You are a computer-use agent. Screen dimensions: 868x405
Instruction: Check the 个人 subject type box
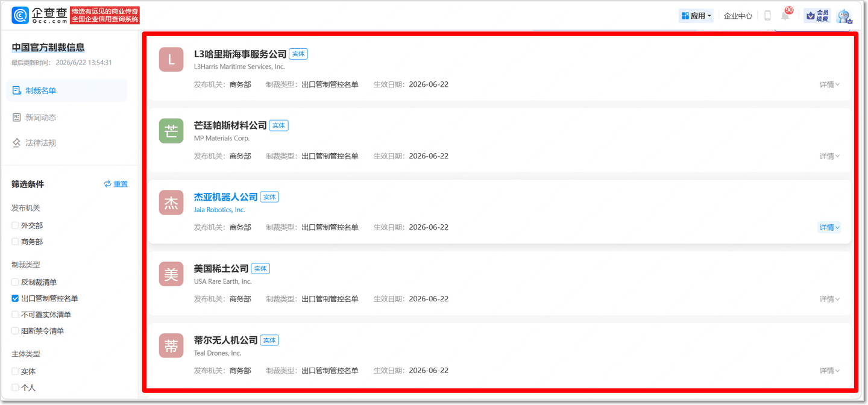[x=15, y=388]
